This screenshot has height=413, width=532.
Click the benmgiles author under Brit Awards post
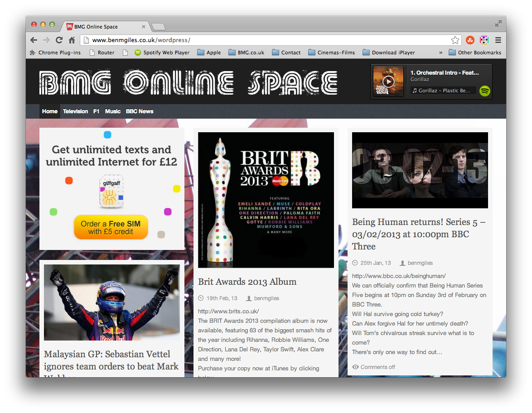[x=266, y=298]
